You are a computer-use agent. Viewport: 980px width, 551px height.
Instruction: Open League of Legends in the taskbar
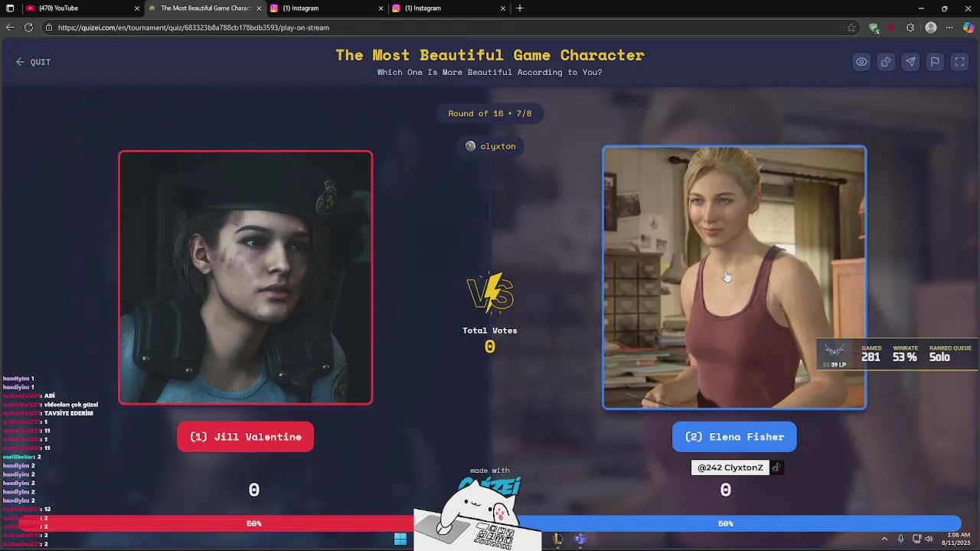click(x=557, y=539)
